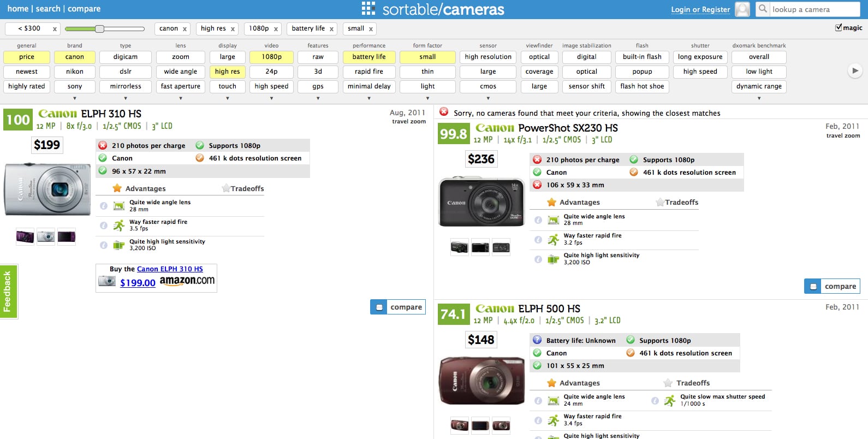Click the user profile avatar icon
This screenshot has height=439, width=868.
(x=742, y=9)
